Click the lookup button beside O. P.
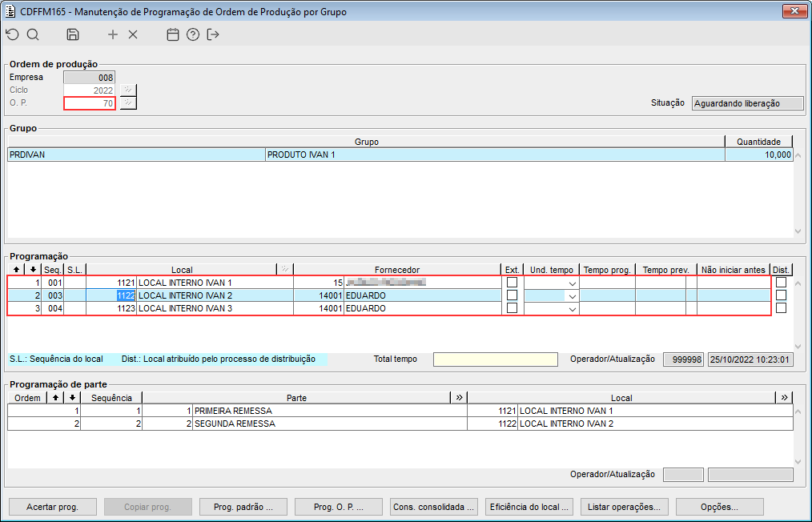Image resolution: width=812 pixels, height=522 pixels. [128, 103]
